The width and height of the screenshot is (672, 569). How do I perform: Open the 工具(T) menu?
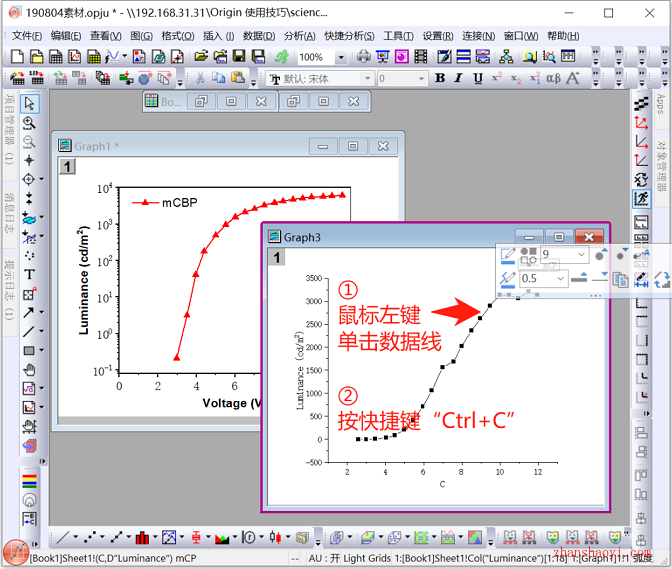(398, 36)
